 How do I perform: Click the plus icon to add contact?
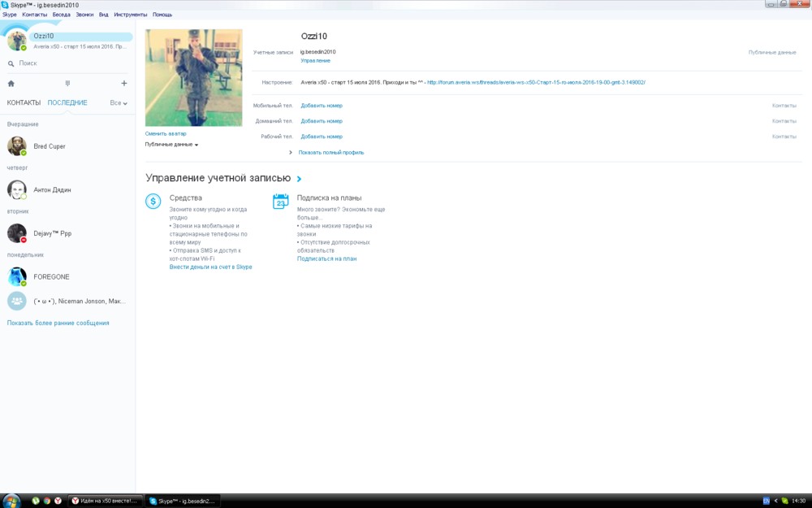[x=124, y=84]
